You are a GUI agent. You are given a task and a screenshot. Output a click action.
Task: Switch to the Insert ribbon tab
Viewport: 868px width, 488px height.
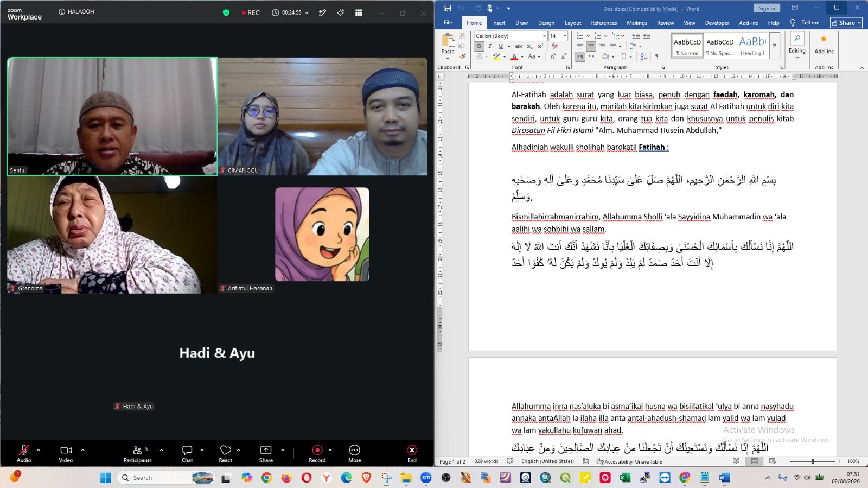[499, 23]
